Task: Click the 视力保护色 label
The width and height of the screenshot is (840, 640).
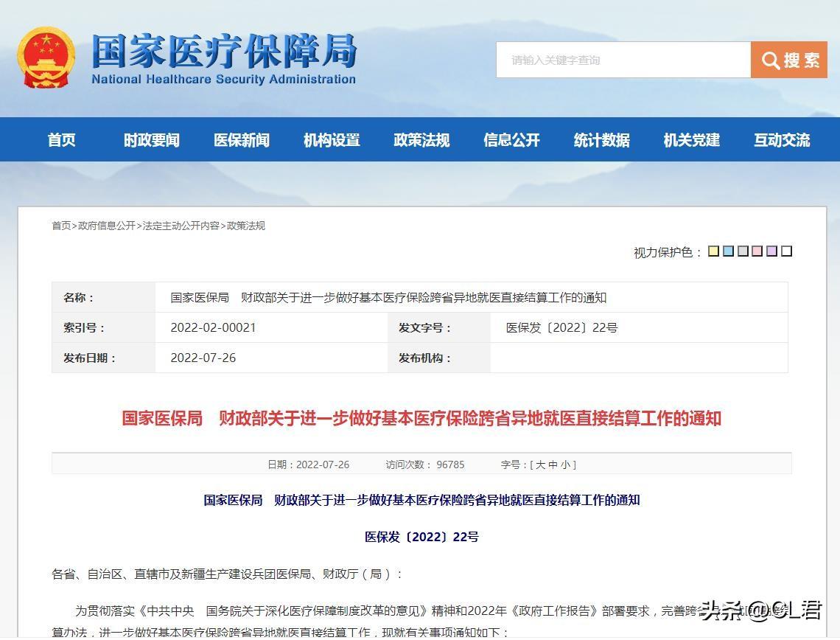Action: 668,252
